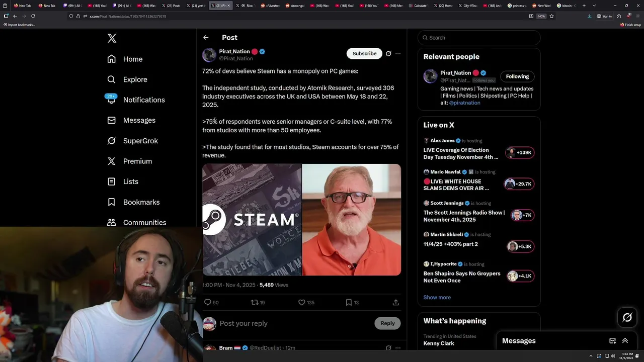
Task: Click Finish setup in the bookmarks bar
Action: (631, 25)
